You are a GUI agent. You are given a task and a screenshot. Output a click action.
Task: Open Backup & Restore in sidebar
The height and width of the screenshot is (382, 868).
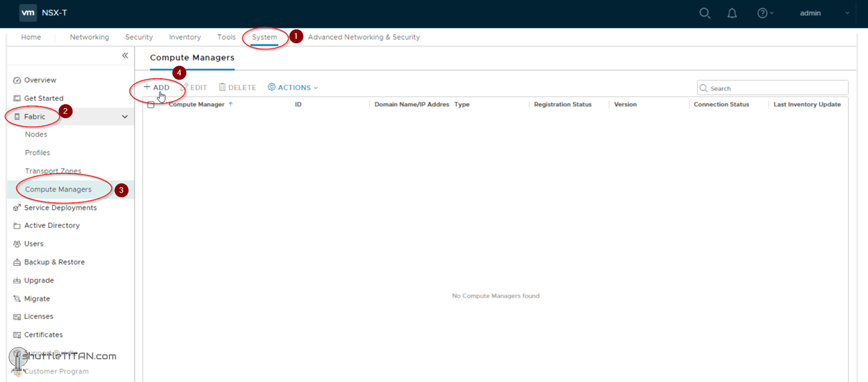pos(54,262)
